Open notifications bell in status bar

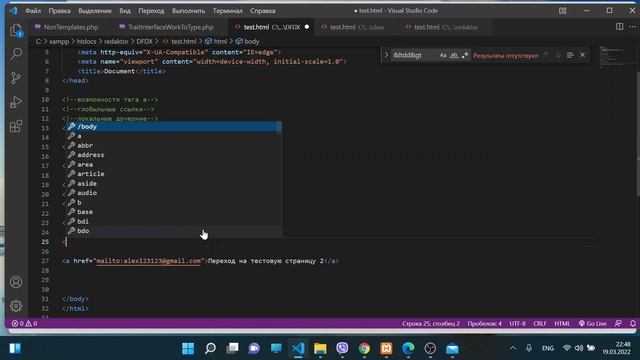(x=633, y=323)
